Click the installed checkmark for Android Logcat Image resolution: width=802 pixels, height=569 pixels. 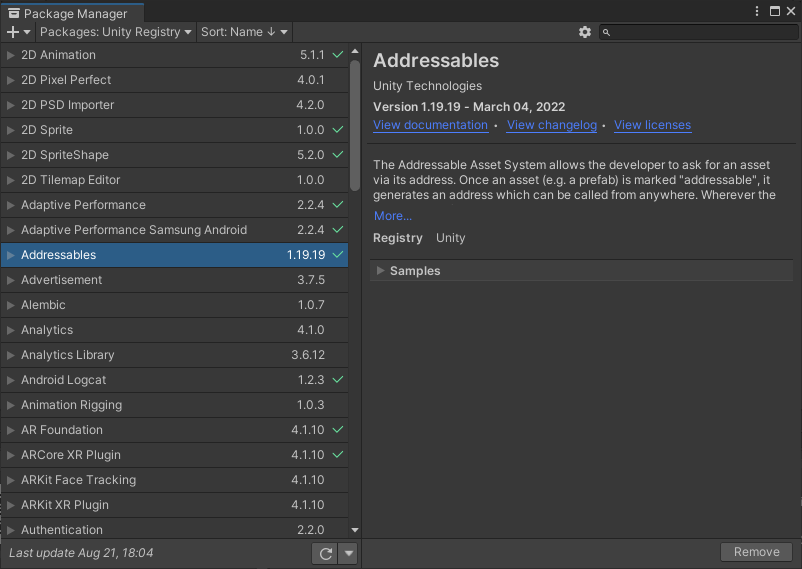(338, 380)
